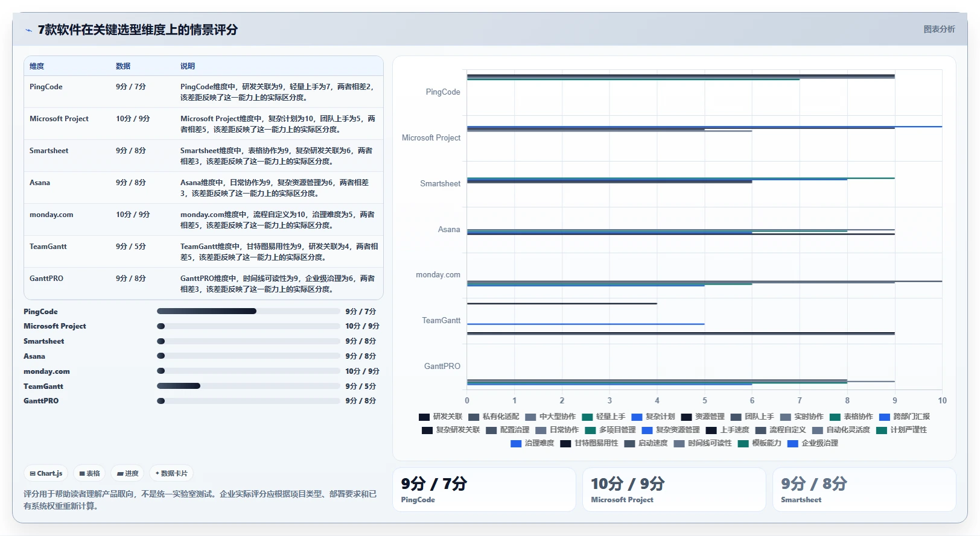Viewport: 980px width, 536px height.
Task: Toggle 跨部门汇报 legend entry
Action: coord(904,417)
